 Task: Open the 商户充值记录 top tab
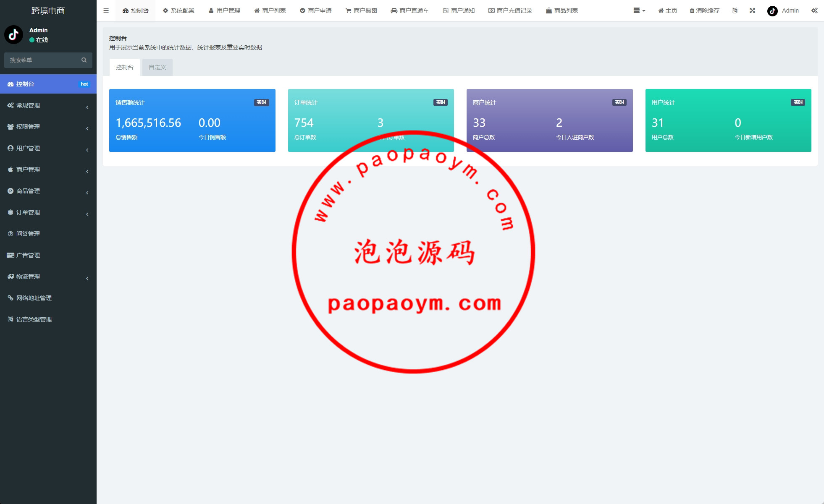click(510, 10)
